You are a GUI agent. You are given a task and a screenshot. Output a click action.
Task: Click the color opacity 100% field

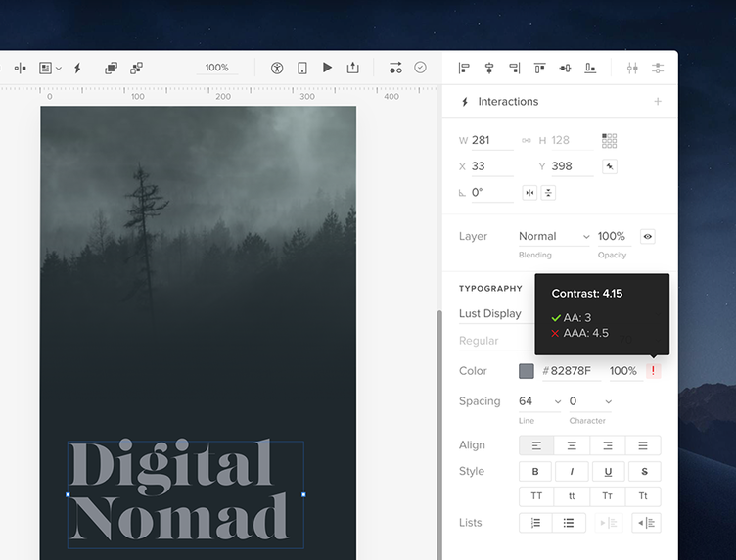point(625,371)
